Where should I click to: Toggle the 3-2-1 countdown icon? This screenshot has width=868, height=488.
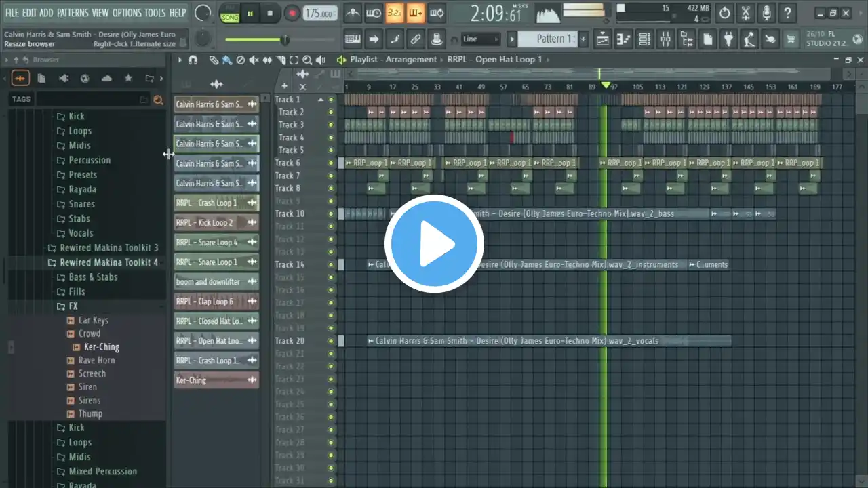394,13
